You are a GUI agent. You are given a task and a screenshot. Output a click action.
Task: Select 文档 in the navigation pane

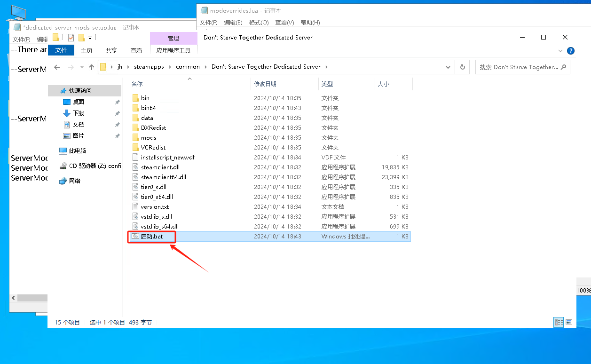pos(79,125)
